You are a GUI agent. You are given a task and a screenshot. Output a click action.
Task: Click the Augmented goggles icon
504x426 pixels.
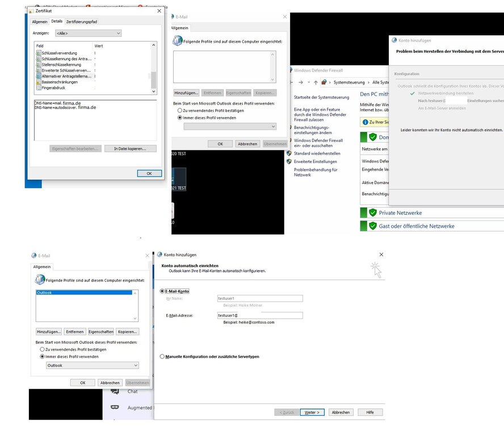115,407
